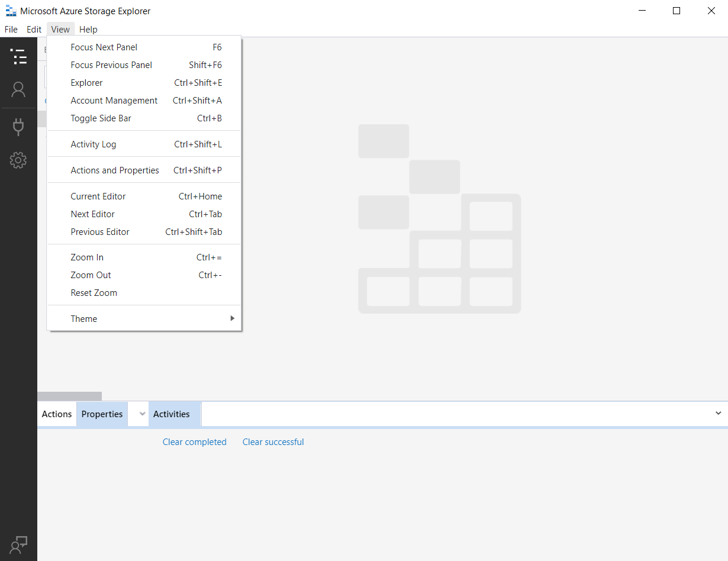
Task: Open the File menu
Action: tap(11, 29)
